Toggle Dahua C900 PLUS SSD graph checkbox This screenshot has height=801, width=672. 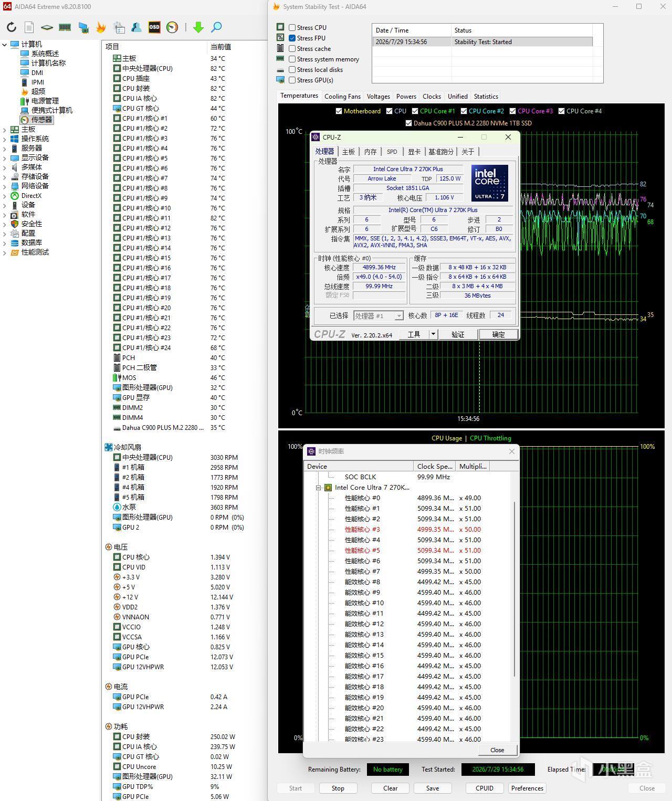coord(409,123)
